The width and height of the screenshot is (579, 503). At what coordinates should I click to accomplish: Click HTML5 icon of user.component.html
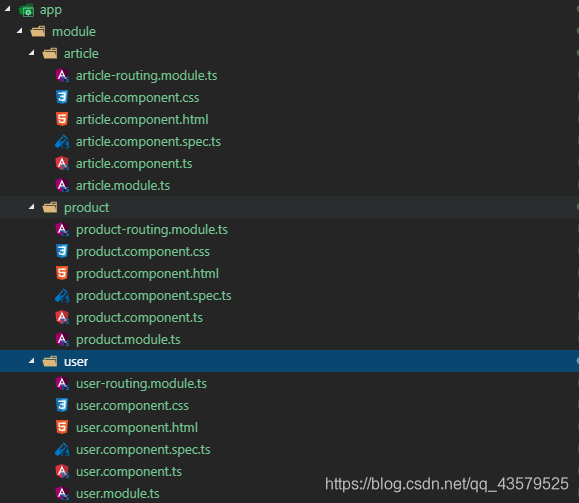pos(62,428)
